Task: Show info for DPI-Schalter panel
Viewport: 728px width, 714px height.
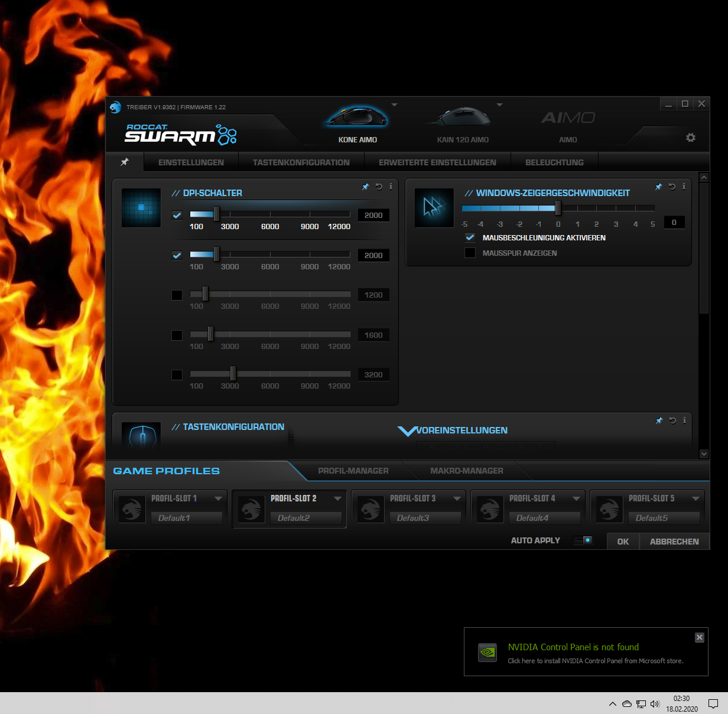Action: 391,186
